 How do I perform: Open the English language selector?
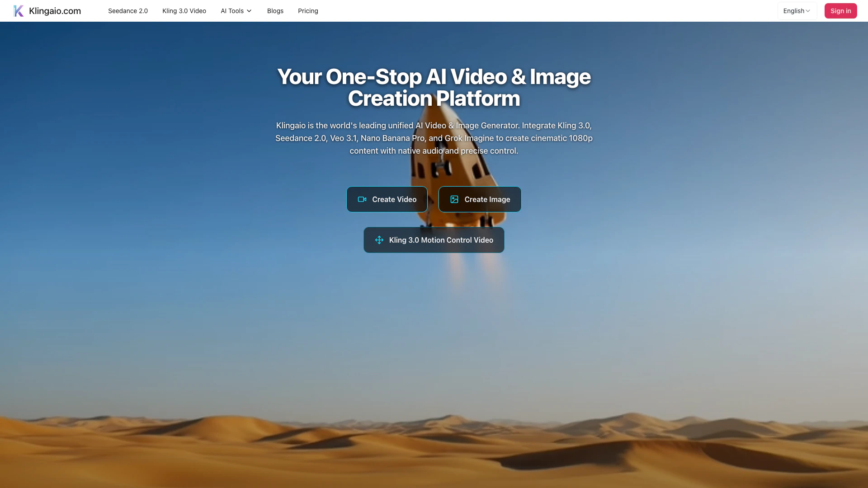793,11
